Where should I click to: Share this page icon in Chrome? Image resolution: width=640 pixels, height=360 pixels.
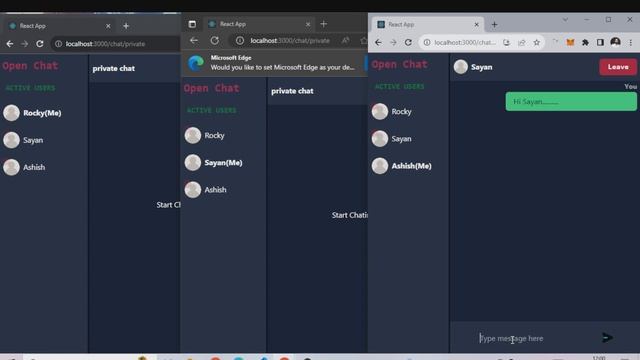[x=522, y=42]
